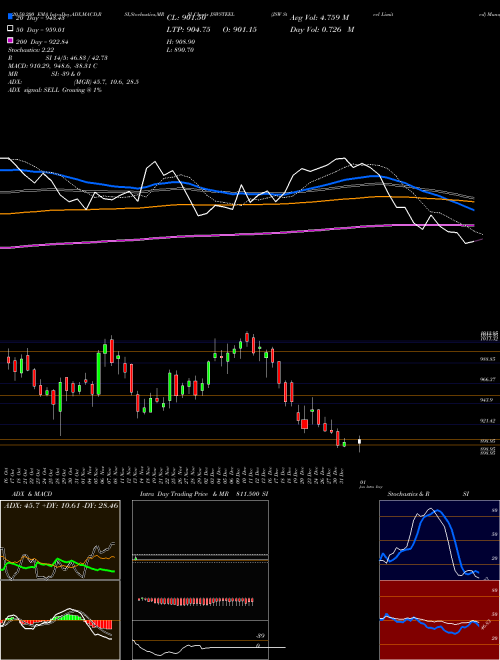Click 'ADX signal: SELL Growing @ 1%' text

coord(55,90)
